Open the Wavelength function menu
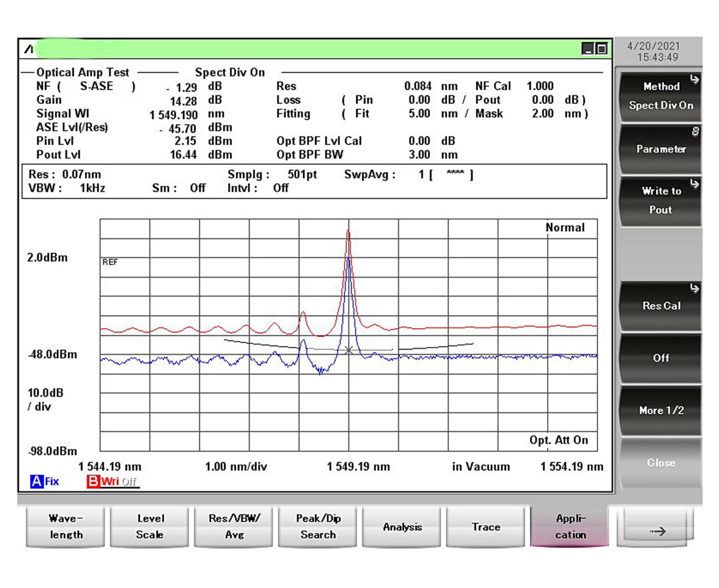Image resolution: width=719 pixels, height=588 pixels. [66, 527]
